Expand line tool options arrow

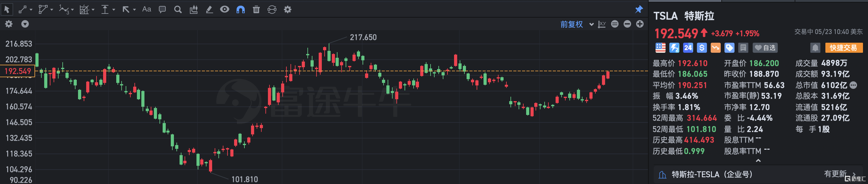click(31, 10)
